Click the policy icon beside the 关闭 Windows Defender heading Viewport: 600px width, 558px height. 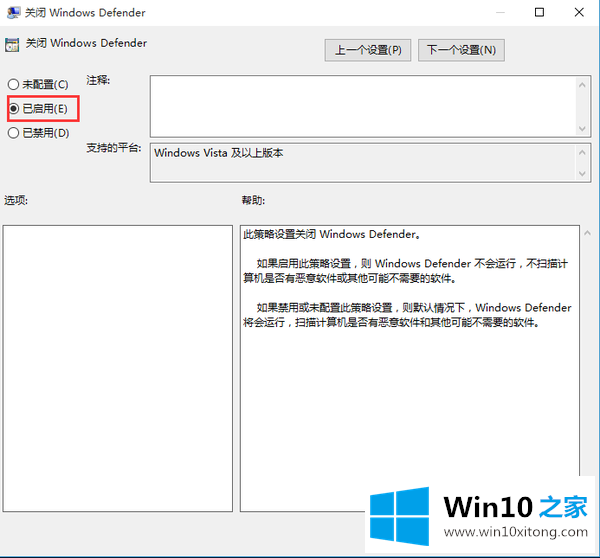pos(12,45)
